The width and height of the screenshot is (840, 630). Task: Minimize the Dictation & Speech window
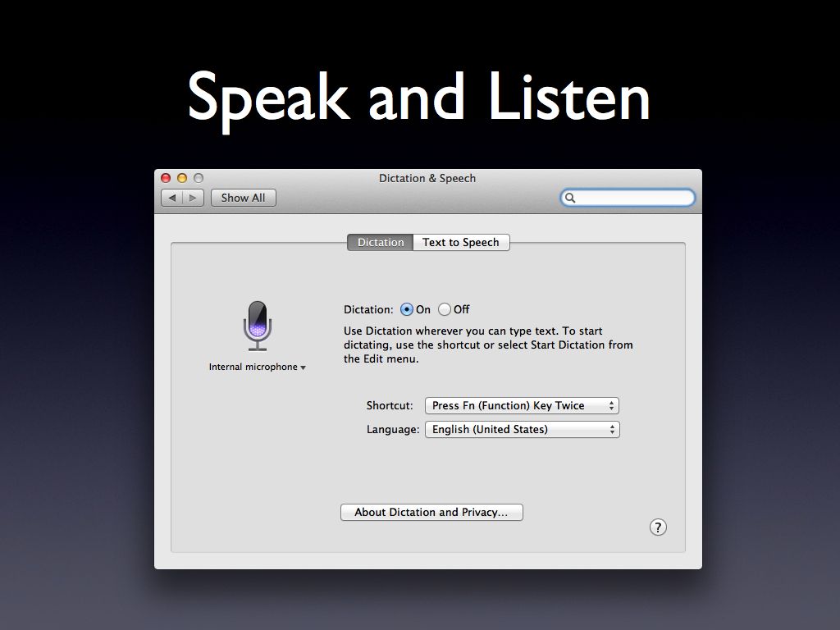point(182,178)
